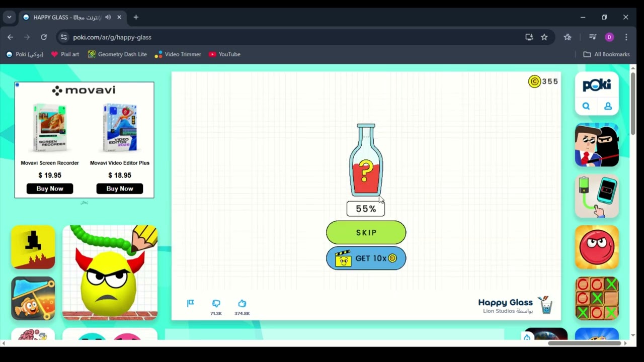Click the install app icon in address bar
Viewport: 644px width, 362px height.
point(529,37)
